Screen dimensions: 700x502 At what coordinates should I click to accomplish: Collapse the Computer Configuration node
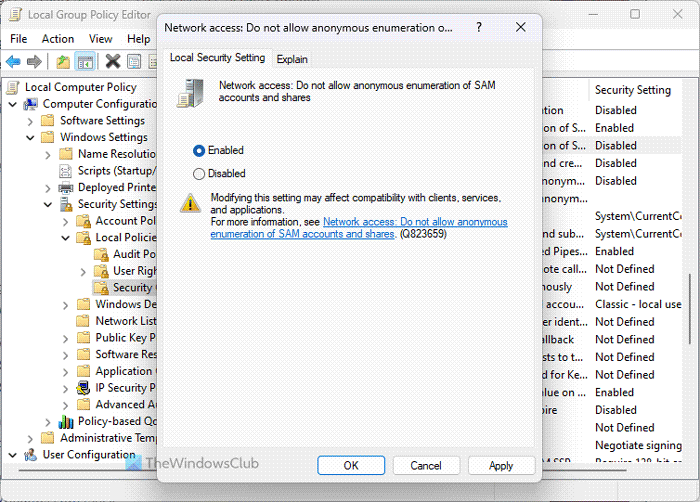(13, 105)
